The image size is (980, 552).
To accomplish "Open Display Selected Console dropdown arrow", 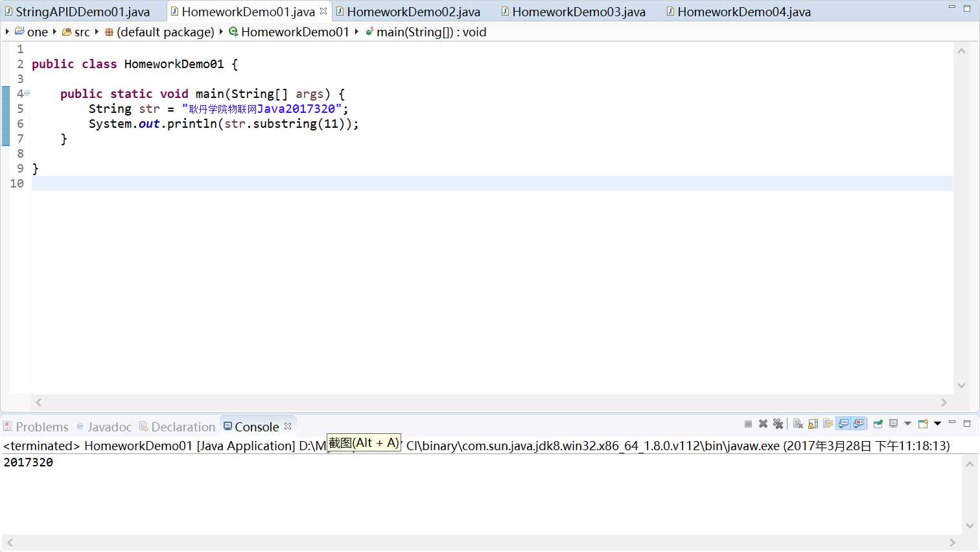I will click(x=907, y=424).
